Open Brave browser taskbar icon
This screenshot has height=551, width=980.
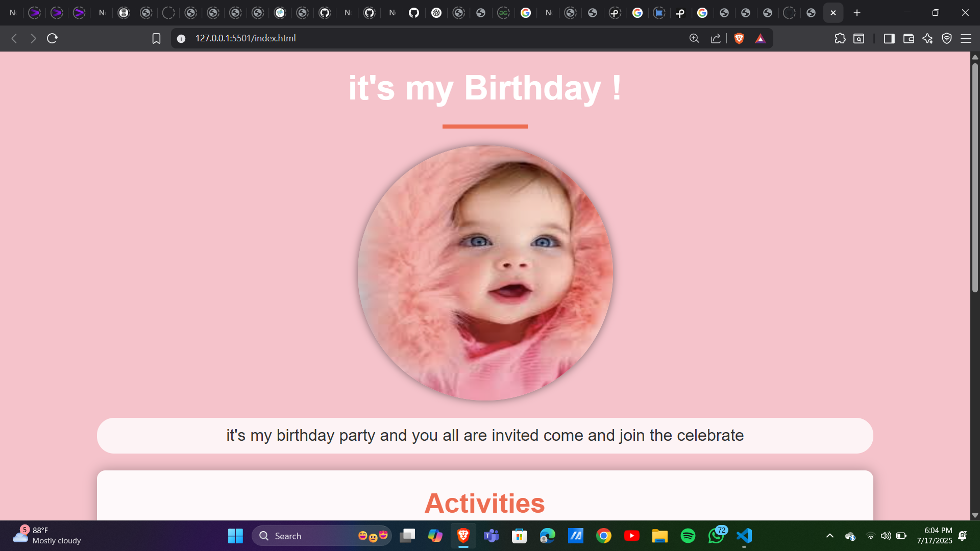coord(463,536)
